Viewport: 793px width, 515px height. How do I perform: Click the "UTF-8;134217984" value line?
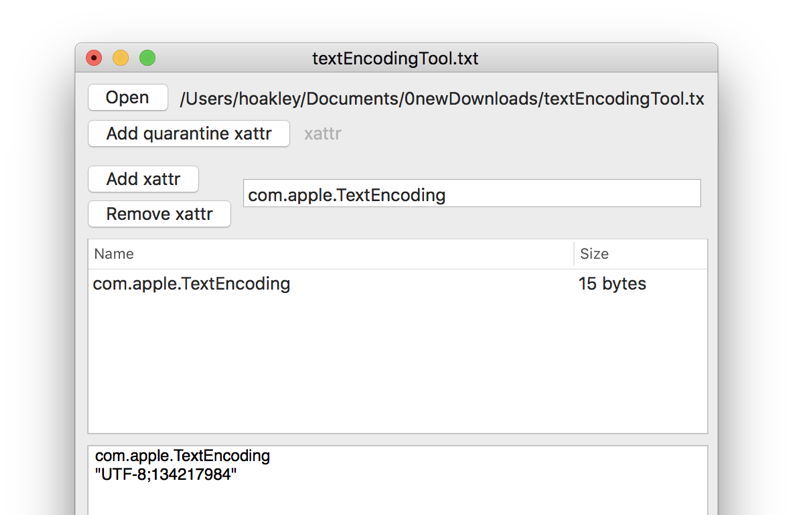(x=166, y=474)
